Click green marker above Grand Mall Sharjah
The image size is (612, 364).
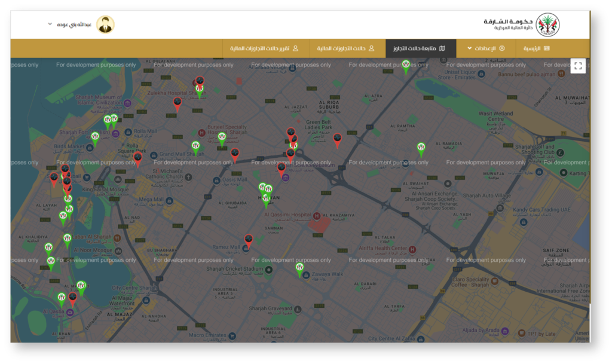click(x=195, y=147)
